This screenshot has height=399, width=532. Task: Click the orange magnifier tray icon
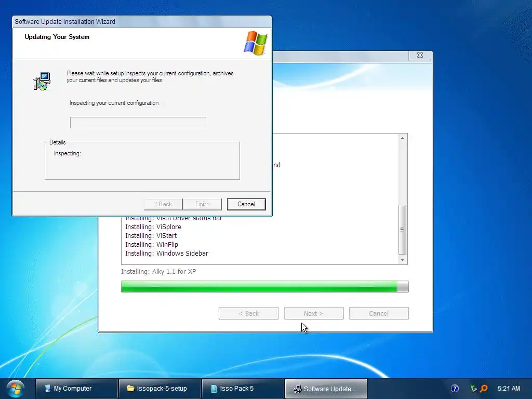[484, 389]
